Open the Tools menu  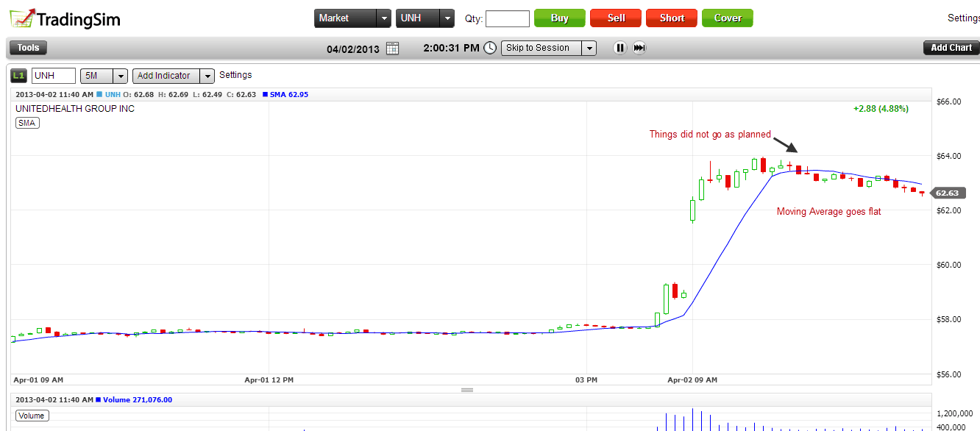[x=28, y=48]
